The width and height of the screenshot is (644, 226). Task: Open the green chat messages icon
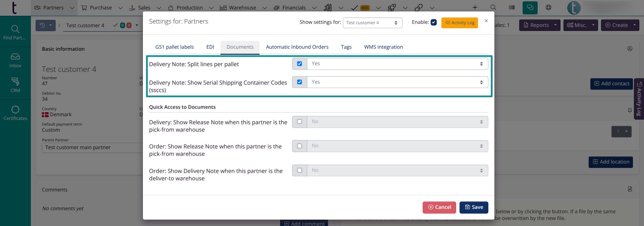click(530, 7)
